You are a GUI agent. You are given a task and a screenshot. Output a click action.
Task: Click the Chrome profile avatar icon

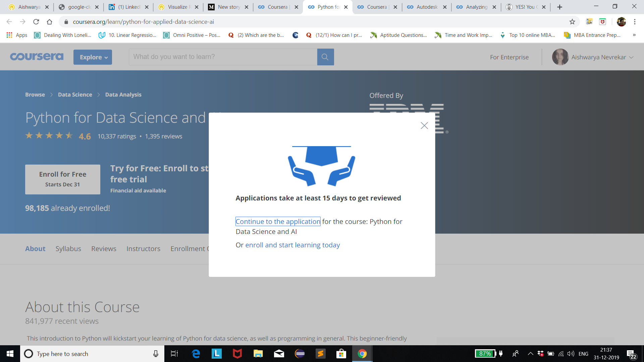[621, 22]
